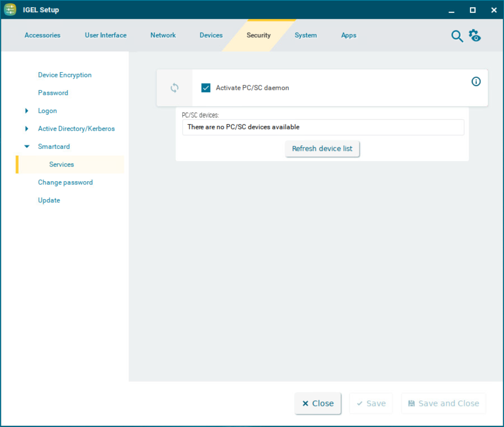Screen dimensions: 504x427
Task: Open the gear-eye settings view icon
Action: click(475, 36)
